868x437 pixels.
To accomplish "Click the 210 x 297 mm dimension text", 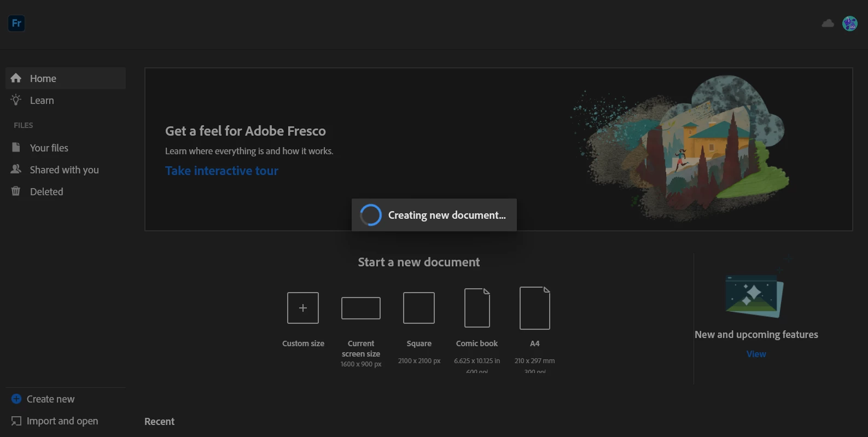I will coord(535,361).
